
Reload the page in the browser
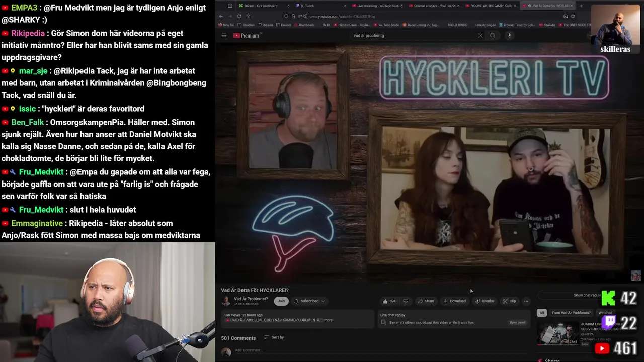point(239,16)
